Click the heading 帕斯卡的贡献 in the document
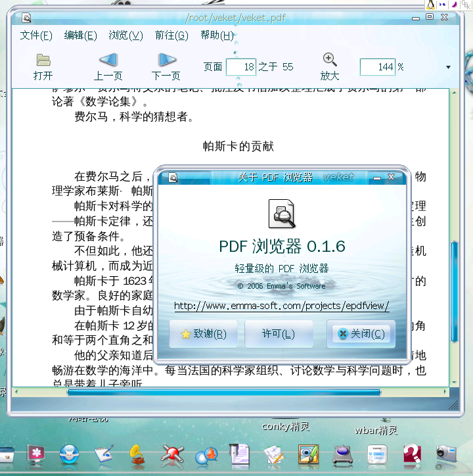 coord(238,147)
